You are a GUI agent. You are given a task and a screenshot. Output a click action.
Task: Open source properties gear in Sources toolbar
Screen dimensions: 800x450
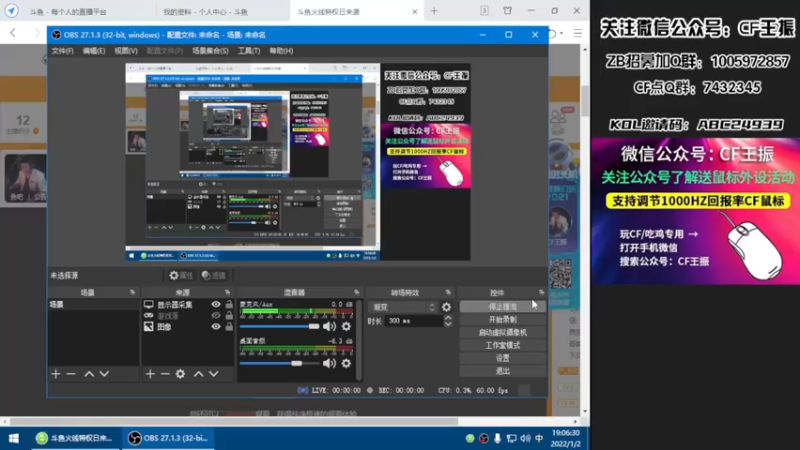(180, 374)
